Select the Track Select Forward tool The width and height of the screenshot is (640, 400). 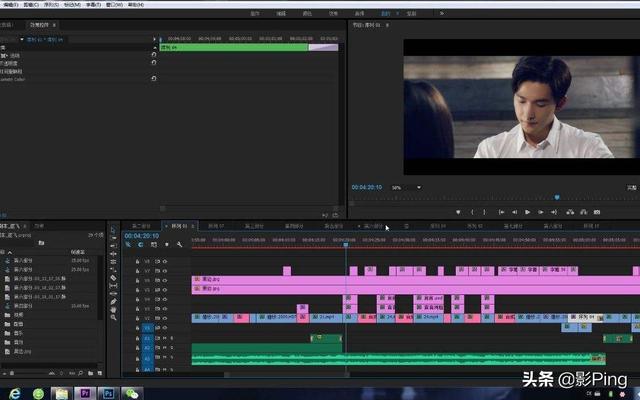click(x=113, y=238)
